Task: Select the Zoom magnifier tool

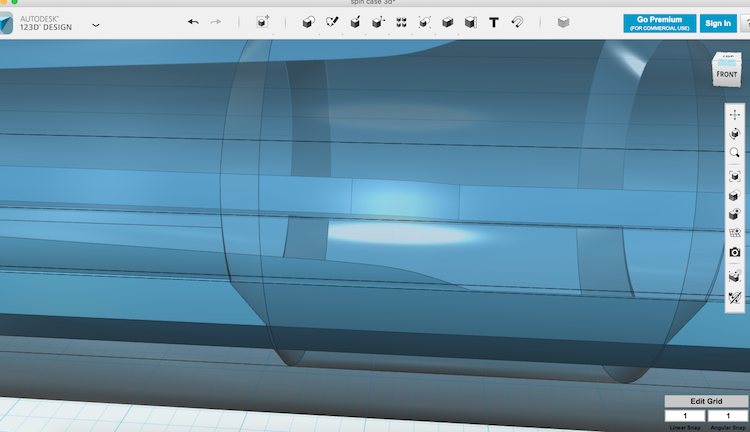Action: (735, 153)
